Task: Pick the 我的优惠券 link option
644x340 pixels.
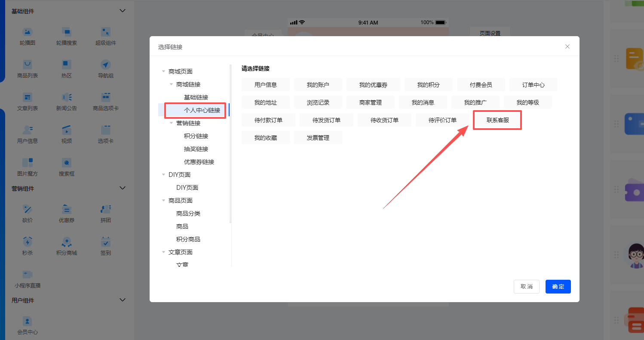Action: [x=373, y=85]
